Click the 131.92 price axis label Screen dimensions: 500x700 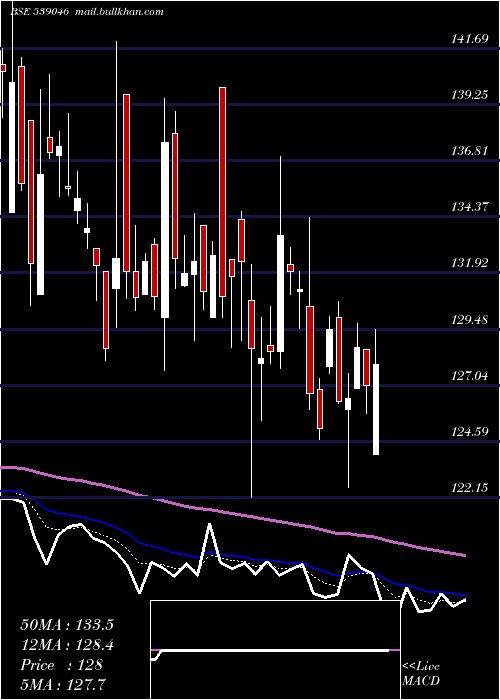pos(470,263)
